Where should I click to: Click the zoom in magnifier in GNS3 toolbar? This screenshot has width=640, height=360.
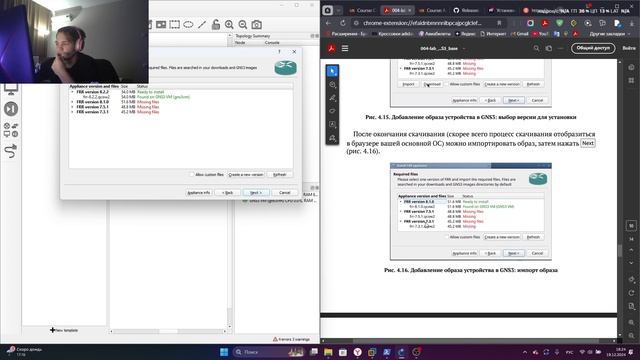tap(229, 25)
